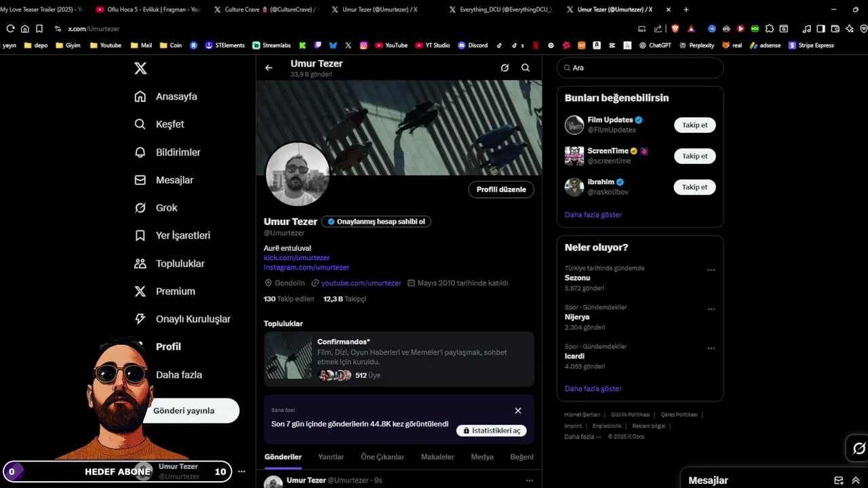
Task: Expand the Mesajlar drawer with chevrons
Action: 856,481
